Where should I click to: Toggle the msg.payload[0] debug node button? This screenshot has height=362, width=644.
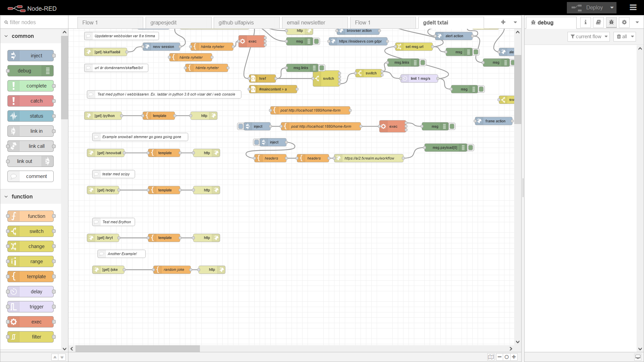471,147
